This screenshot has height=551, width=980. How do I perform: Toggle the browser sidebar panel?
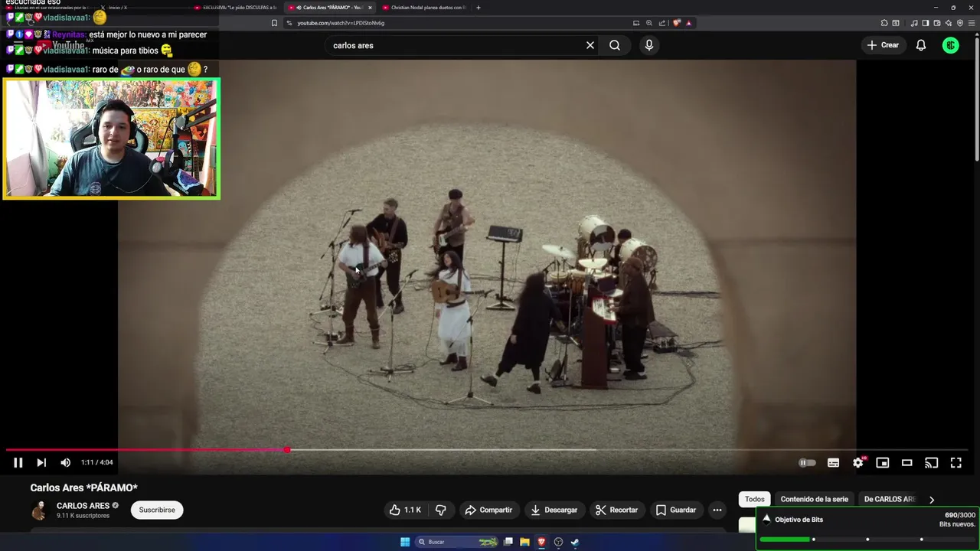pos(926,23)
